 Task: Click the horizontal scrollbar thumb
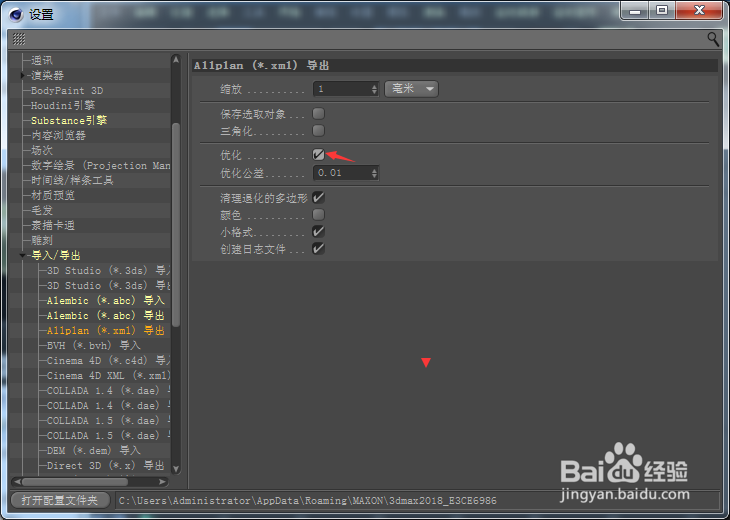click(x=75, y=482)
